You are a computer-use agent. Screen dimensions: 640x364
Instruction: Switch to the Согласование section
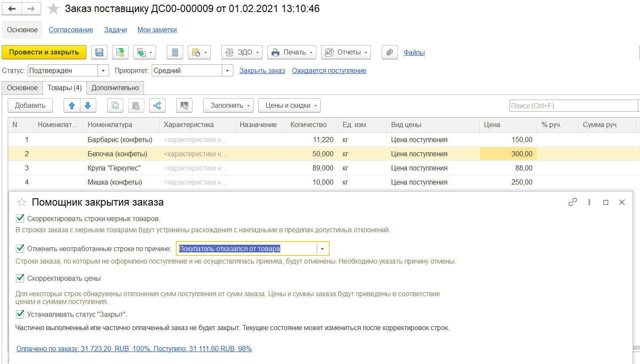71,30
